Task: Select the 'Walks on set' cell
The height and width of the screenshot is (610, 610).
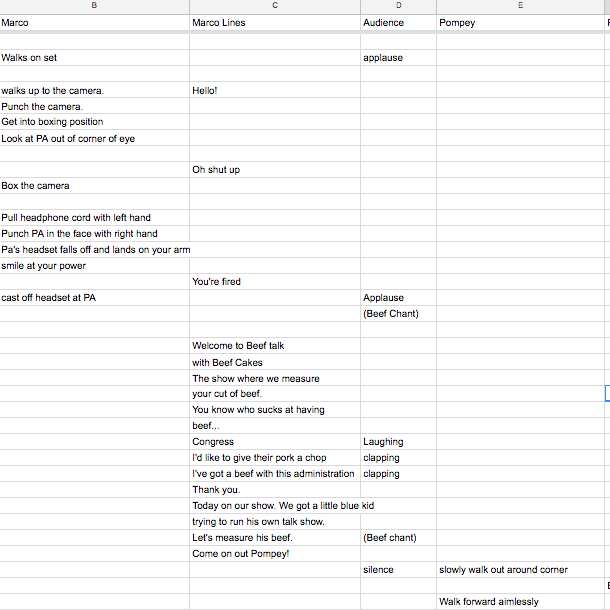Action: point(95,58)
